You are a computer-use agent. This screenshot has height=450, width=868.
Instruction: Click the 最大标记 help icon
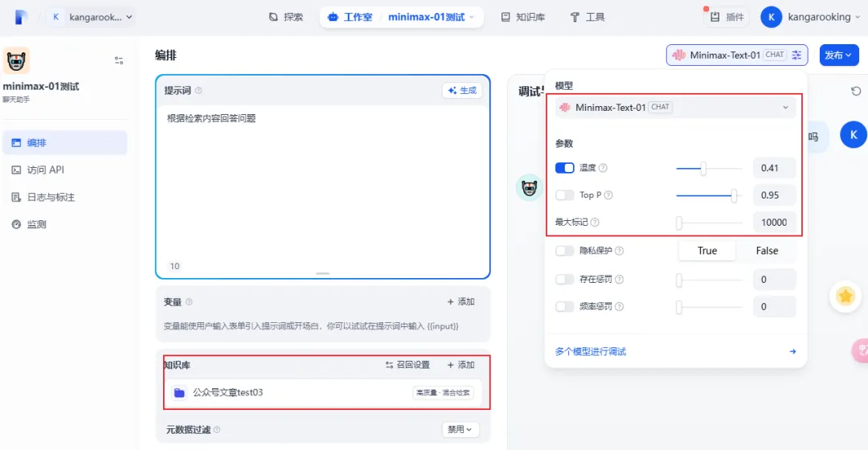point(595,222)
